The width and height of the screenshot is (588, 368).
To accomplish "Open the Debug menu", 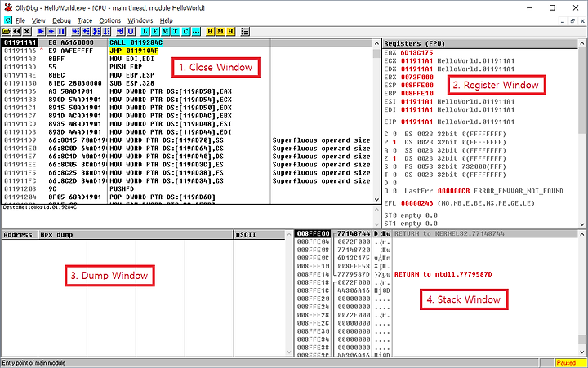I will pos(61,20).
